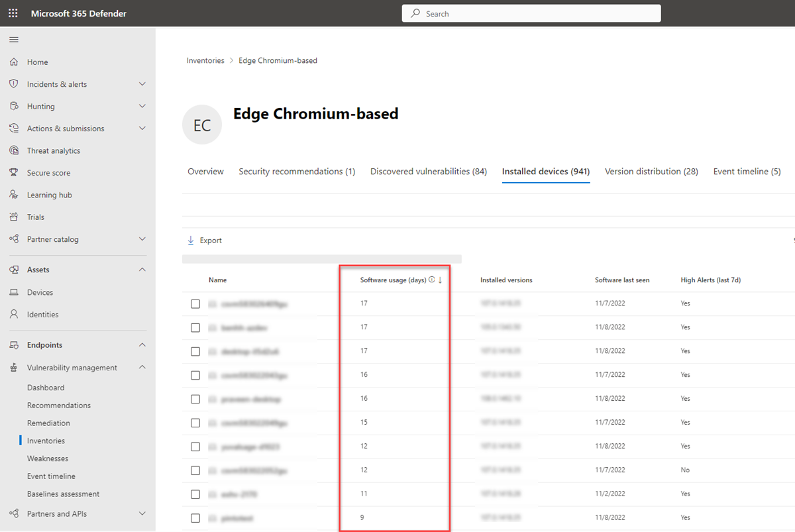Collapse the Endpoints section chevron
795x532 pixels.
[x=142, y=345]
